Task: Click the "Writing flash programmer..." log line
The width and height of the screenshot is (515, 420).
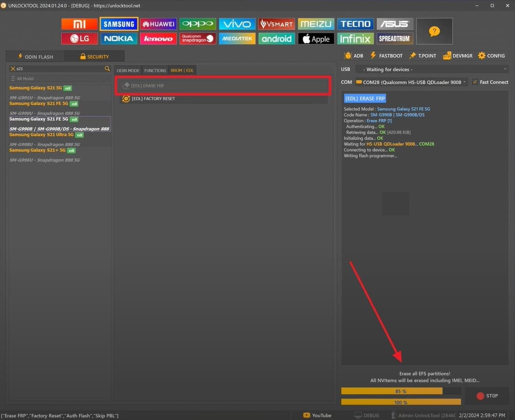Action: tap(370, 156)
